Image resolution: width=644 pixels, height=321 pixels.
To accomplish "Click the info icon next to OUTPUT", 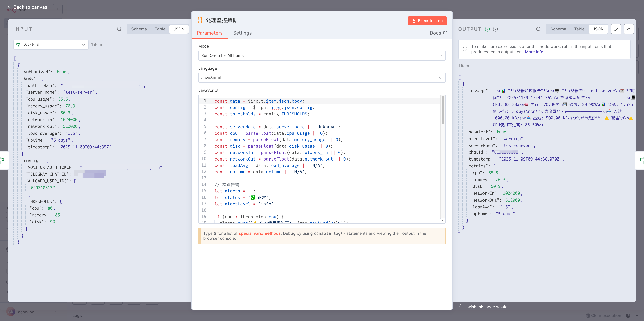I will tap(495, 29).
